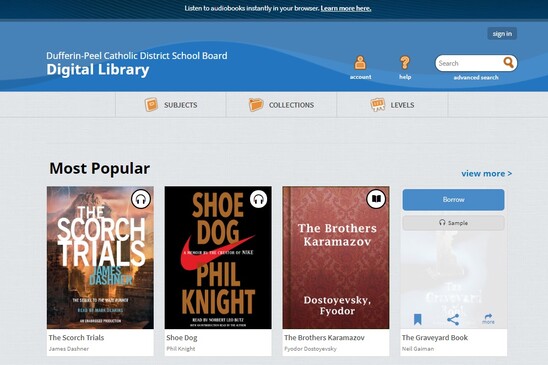Screen dimensions: 548x365
Task: Play the Sample for The Graveyard Book
Action: (x=453, y=223)
